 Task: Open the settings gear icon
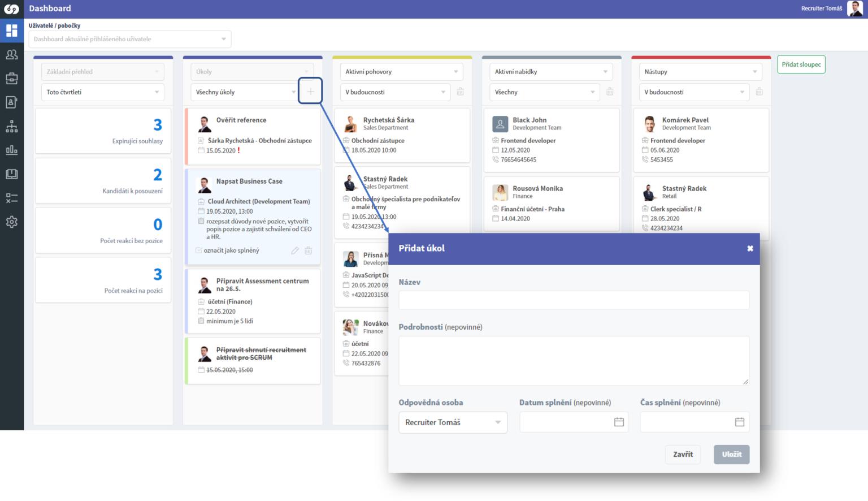[x=12, y=222]
